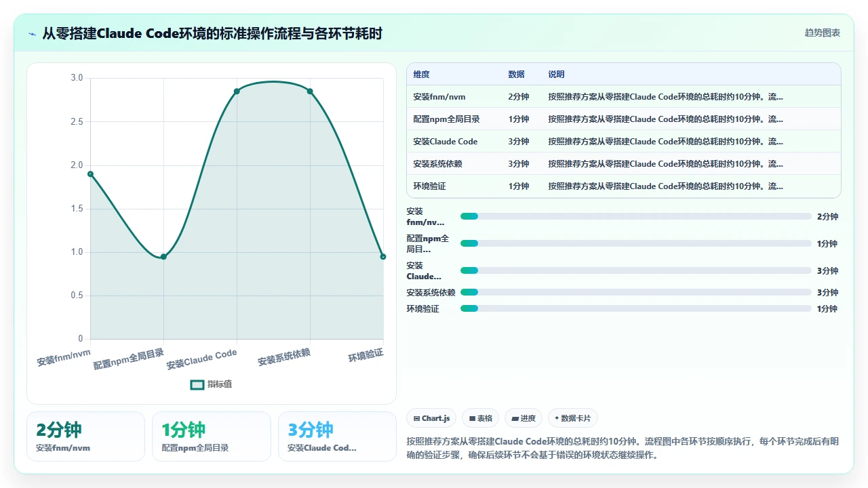This screenshot has height=488, width=868.
Task: Click the 安装Claude... progress bar
Action: (x=636, y=270)
